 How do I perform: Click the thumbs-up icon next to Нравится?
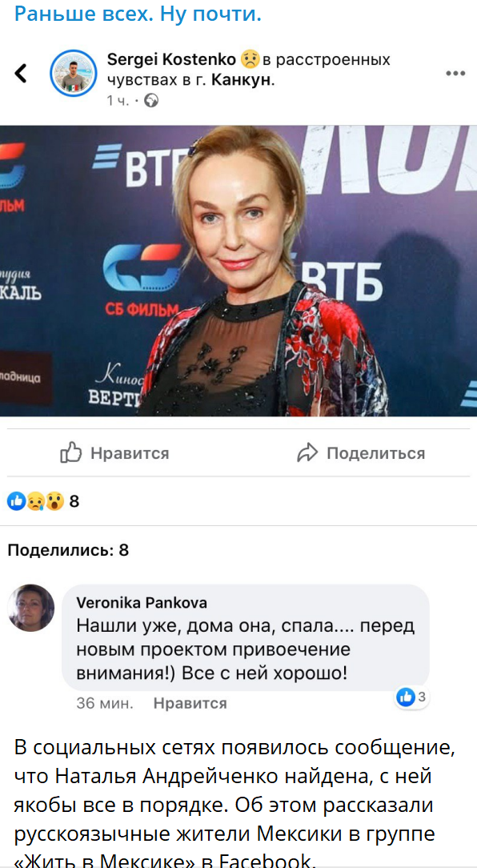[71, 453]
